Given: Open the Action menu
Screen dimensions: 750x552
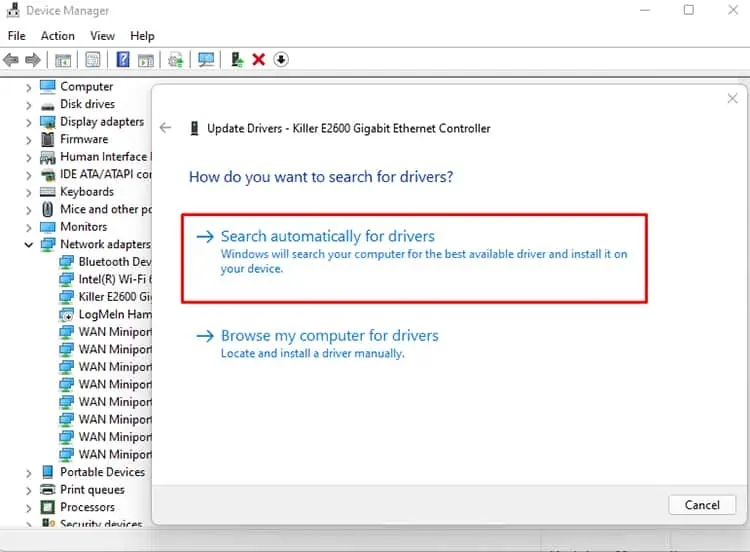Looking at the screenshot, I should (58, 36).
